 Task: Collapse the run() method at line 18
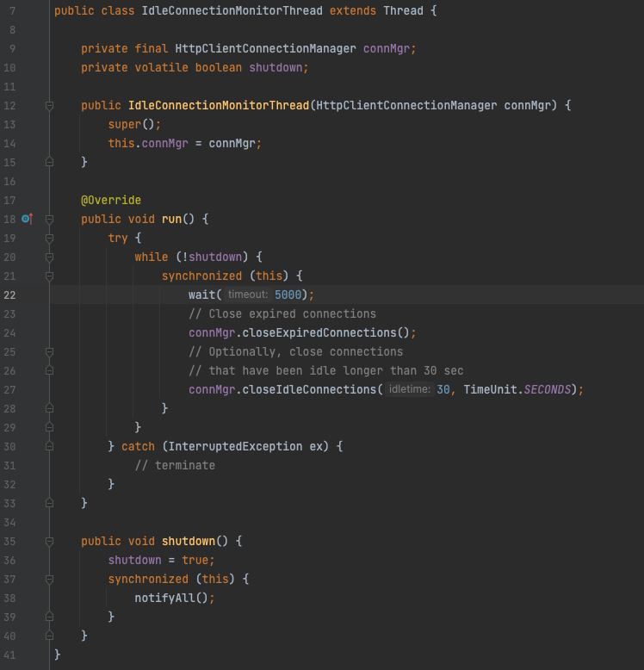coord(50,220)
